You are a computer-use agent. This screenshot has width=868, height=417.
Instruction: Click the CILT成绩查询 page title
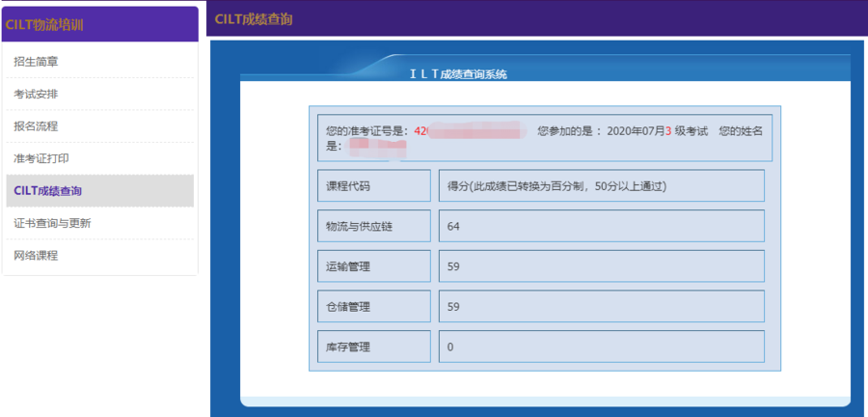coord(254,19)
